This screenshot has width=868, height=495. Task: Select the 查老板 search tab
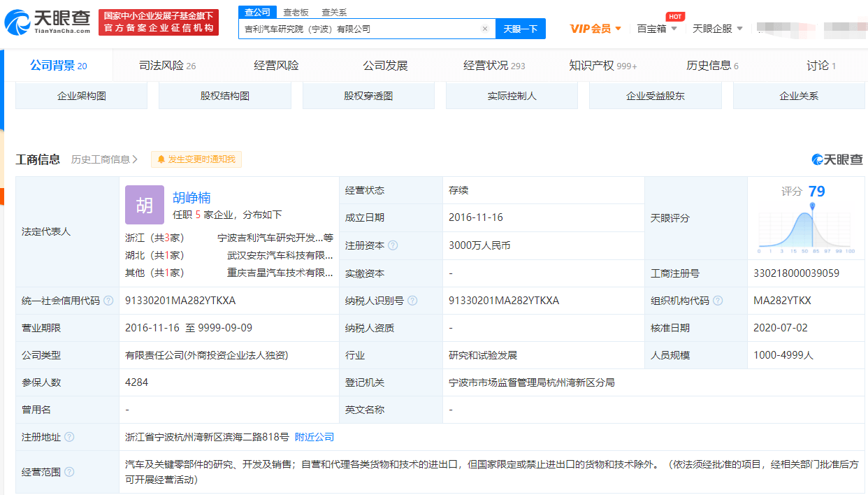point(296,12)
